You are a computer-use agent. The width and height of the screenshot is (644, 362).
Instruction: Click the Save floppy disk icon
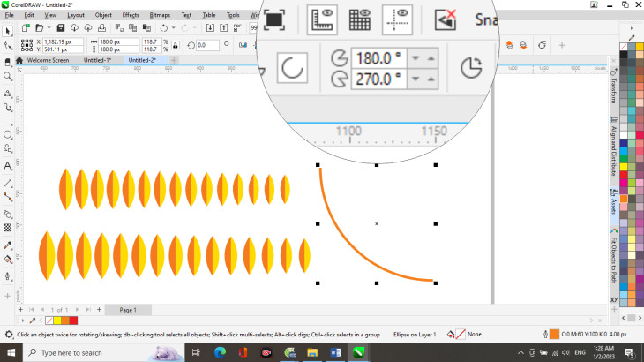coord(61,28)
